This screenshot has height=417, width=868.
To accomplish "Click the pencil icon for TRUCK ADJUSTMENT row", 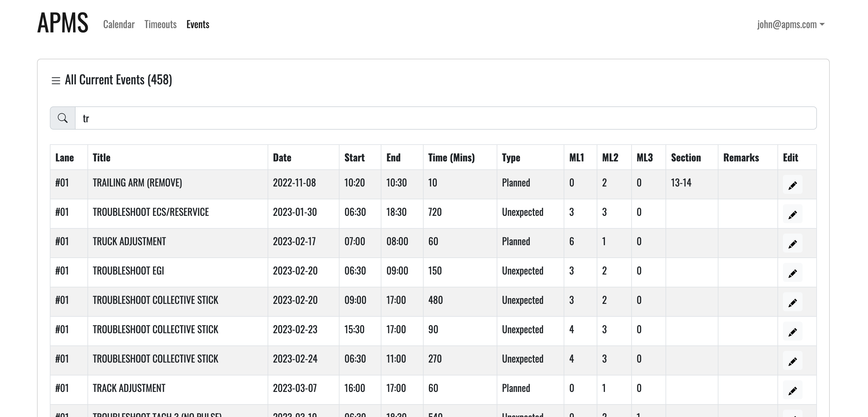I will (792, 243).
